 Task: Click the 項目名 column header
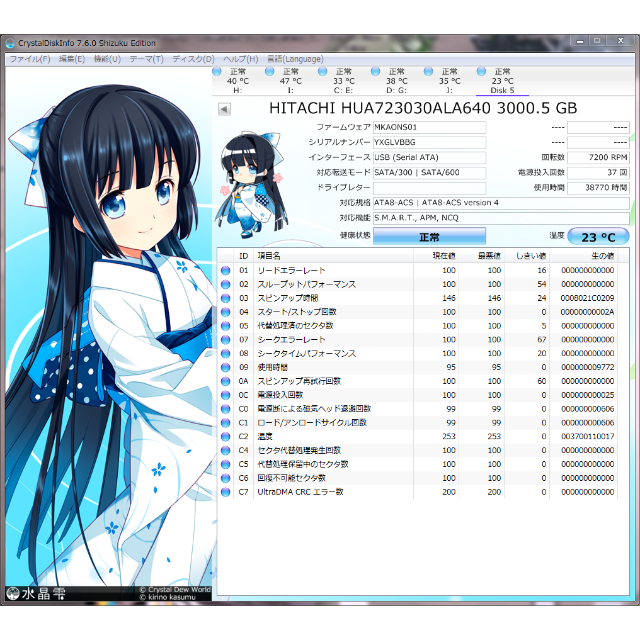click(333, 256)
